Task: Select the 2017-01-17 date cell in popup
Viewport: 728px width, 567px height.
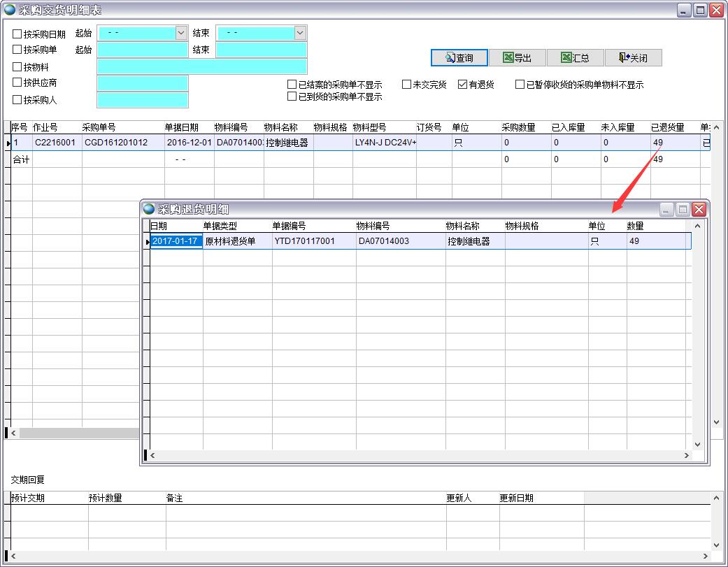Action: point(176,241)
